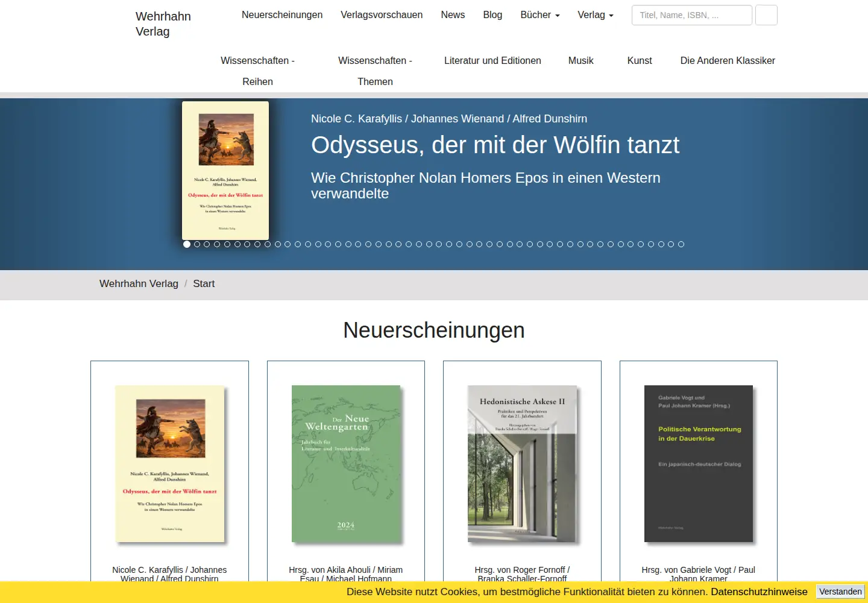Open Wissenschaften - Reihen category

(257, 71)
